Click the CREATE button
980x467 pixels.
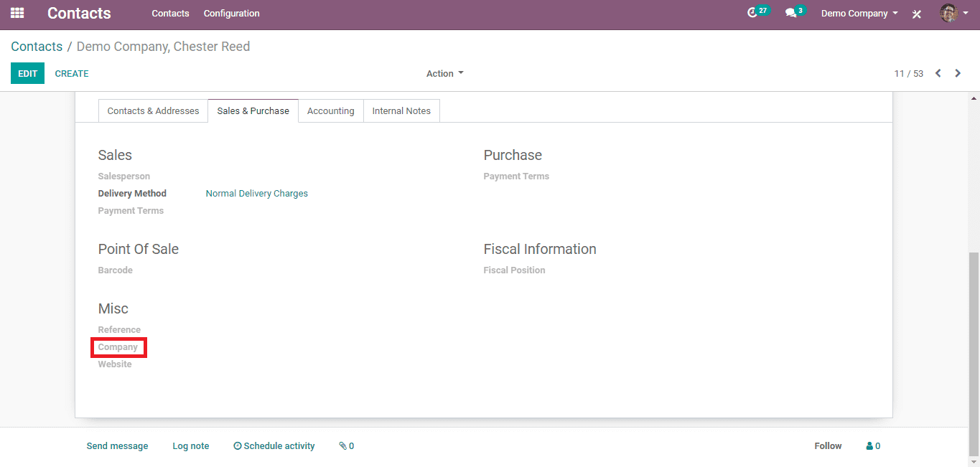[x=72, y=74]
